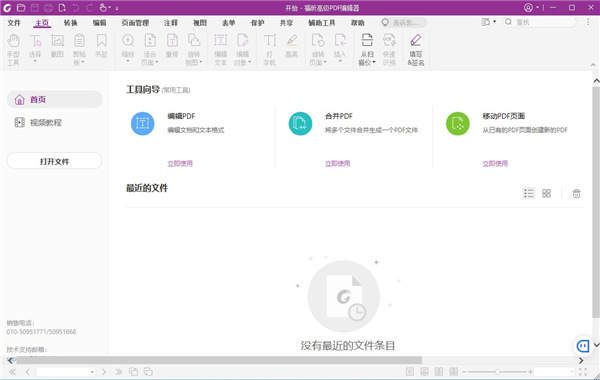The height and width of the screenshot is (380, 600).
Task: Enable continuous facing view in status bar
Action: pos(454,372)
